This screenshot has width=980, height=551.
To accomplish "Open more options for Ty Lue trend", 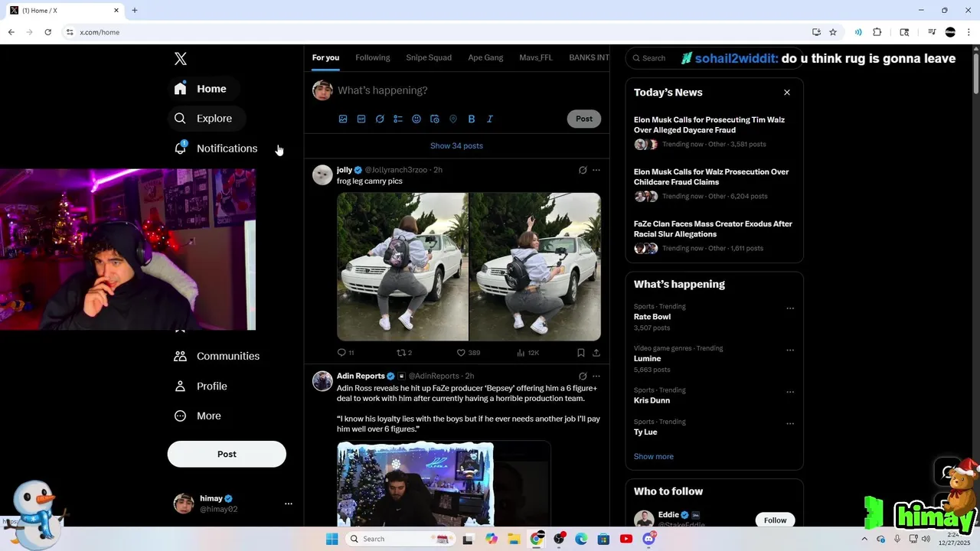I will (x=790, y=424).
